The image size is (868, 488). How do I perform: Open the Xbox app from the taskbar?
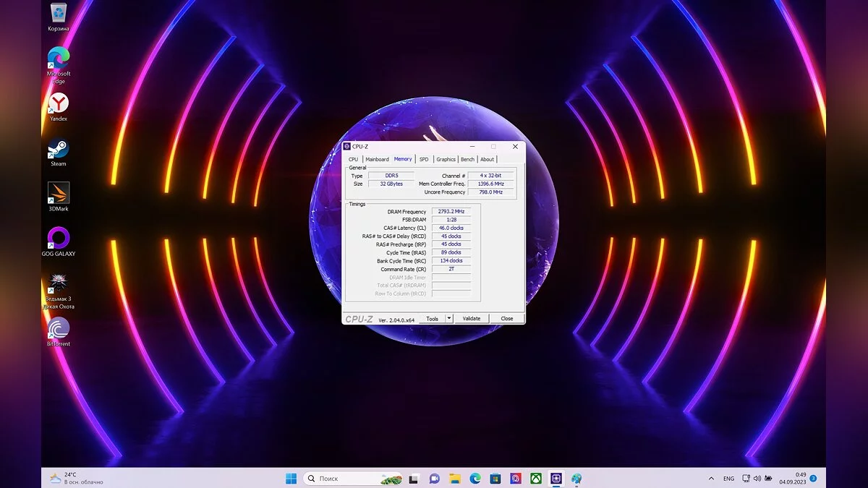535,479
